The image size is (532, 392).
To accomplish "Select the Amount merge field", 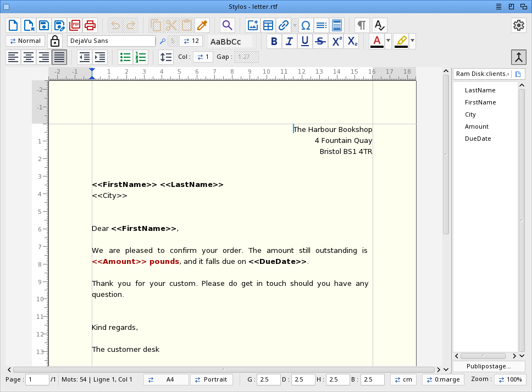I will (x=476, y=126).
